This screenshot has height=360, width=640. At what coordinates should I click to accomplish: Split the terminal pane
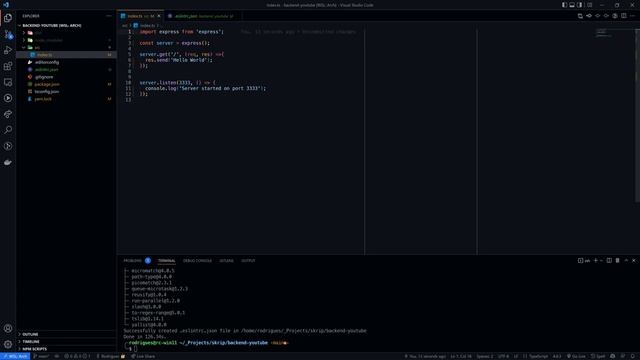[x=609, y=260]
